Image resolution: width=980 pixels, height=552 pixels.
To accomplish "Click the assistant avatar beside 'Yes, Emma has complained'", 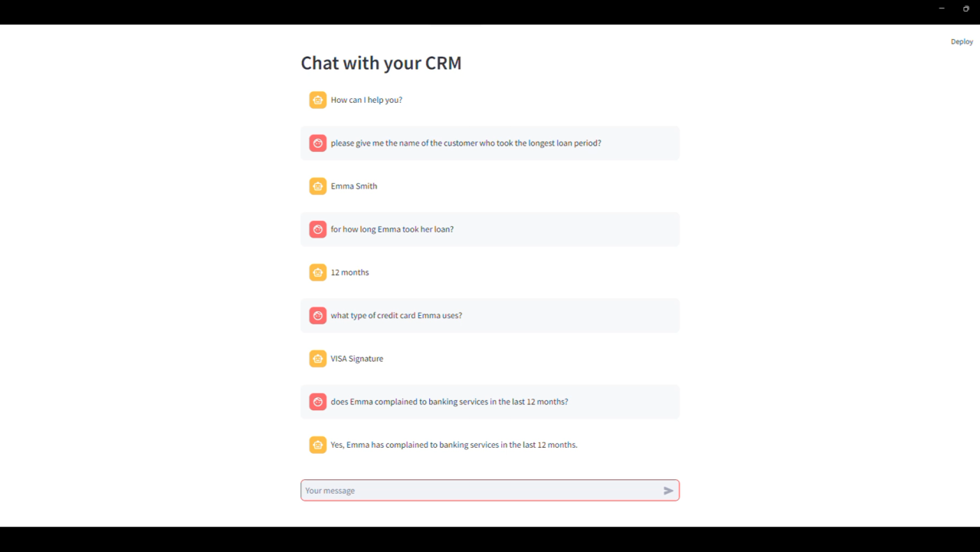I will coord(318,445).
